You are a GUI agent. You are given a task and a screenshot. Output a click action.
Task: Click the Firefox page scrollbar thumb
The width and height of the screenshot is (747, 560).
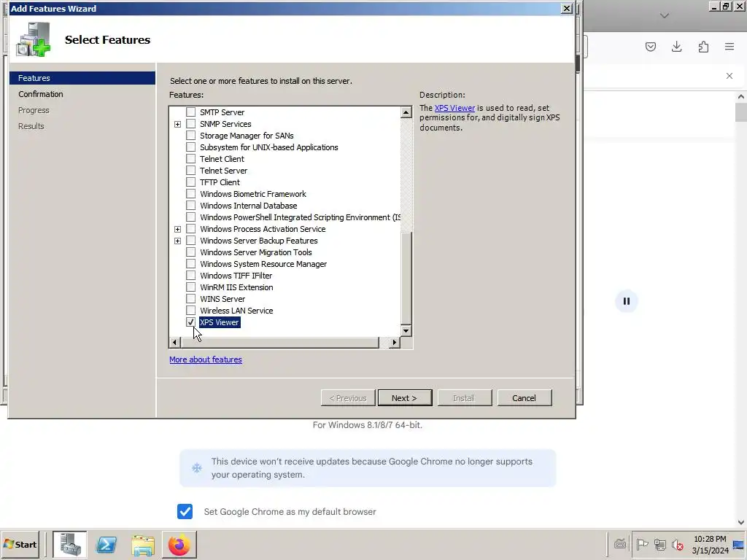[x=741, y=112]
